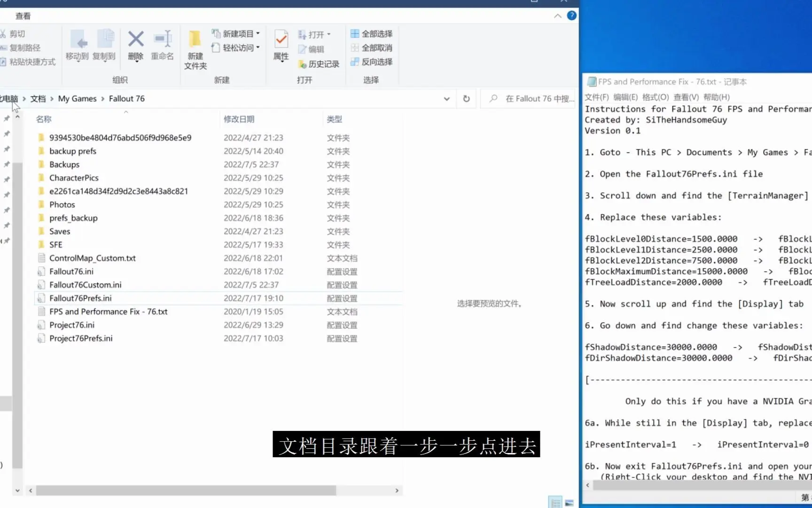Click the refresh button next to address bar
Screen dimensions: 812x508
(x=466, y=99)
